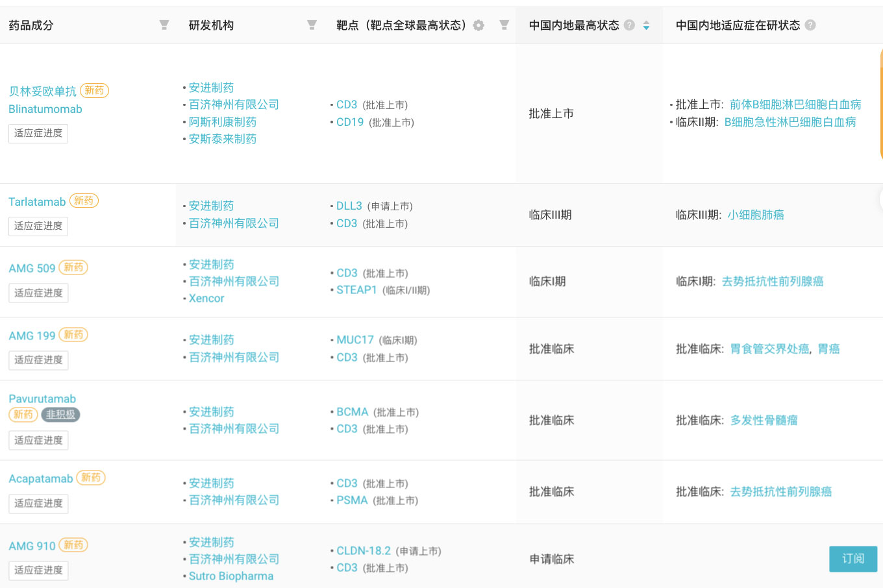
Task: Click the 订阅 subscribe button
Action: [853, 559]
